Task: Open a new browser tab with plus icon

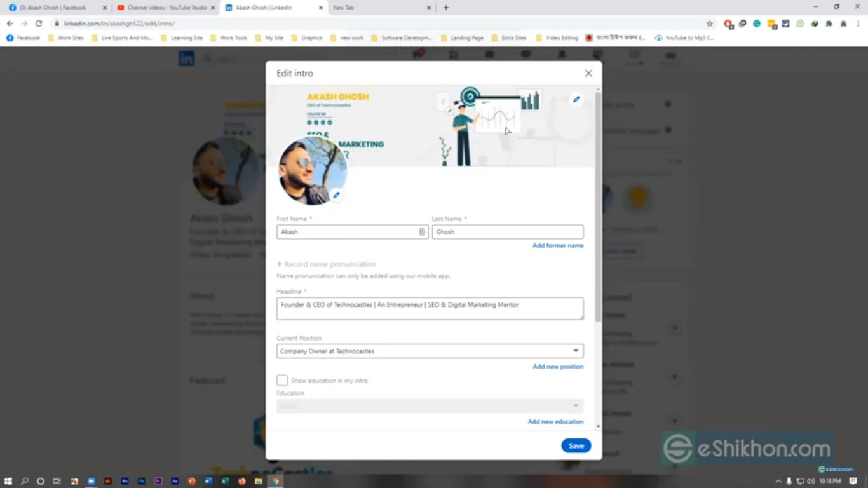Action: [446, 8]
